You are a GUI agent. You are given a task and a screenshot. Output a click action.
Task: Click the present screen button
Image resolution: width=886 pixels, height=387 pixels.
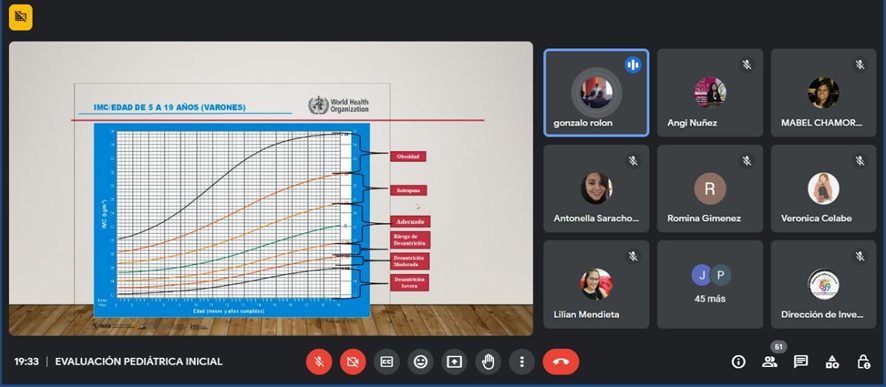454,362
